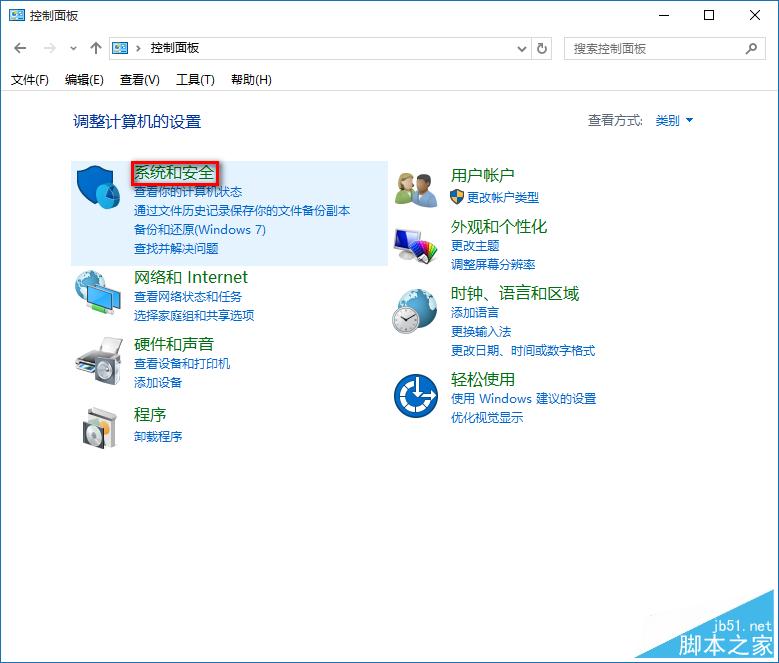This screenshot has height=663, width=779.
Task: Open the Programs disc box icon
Action: [x=99, y=426]
